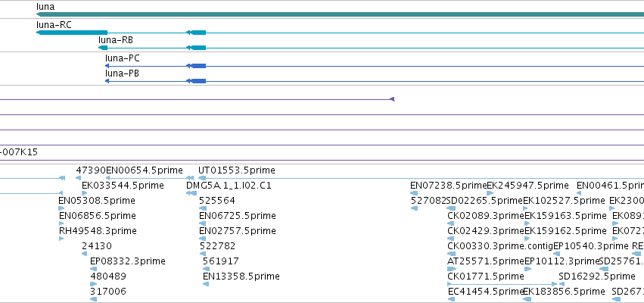Select the luna-RB transcript label
This screenshot has height=303, width=644.
click(116, 40)
